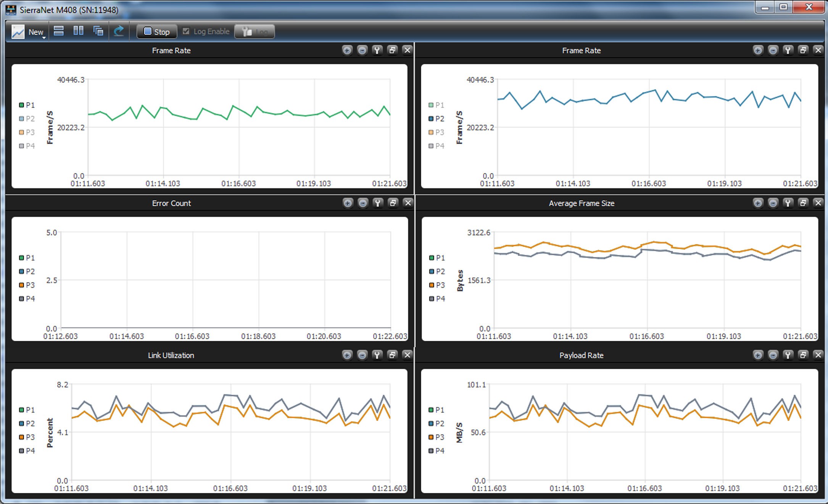Image resolution: width=828 pixels, height=504 pixels.
Task: Click the cascade windows icon
Action: pos(98,31)
